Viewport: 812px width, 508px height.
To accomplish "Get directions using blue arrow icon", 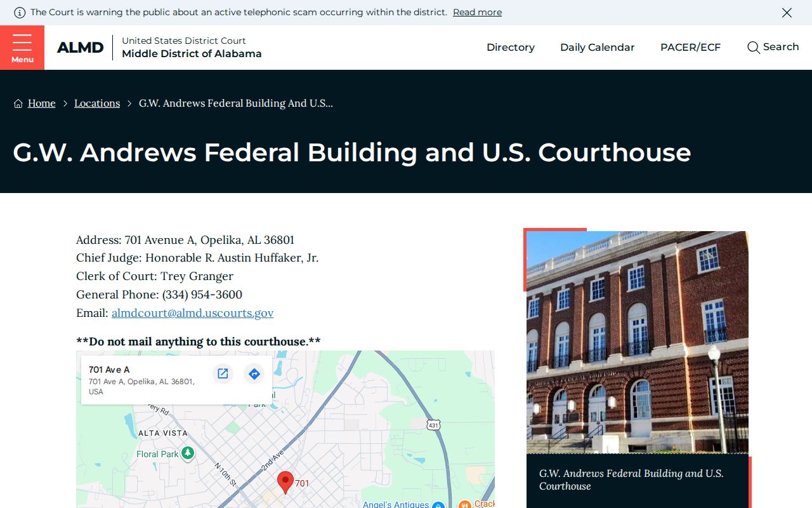I will [x=254, y=373].
